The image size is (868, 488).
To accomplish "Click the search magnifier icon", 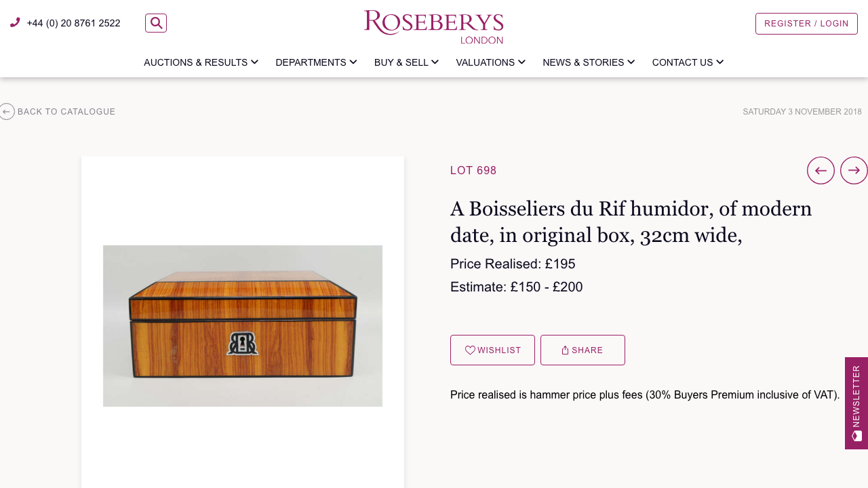I will point(155,21).
